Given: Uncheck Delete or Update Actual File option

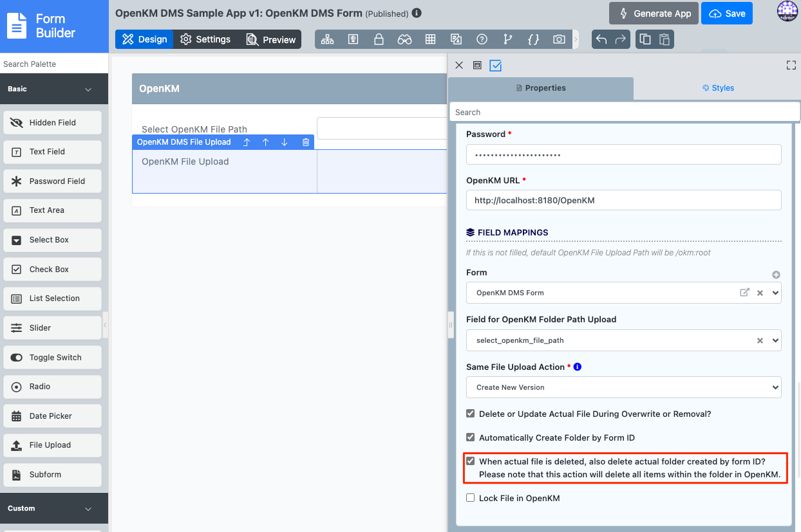Looking at the screenshot, I should coord(471,414).
